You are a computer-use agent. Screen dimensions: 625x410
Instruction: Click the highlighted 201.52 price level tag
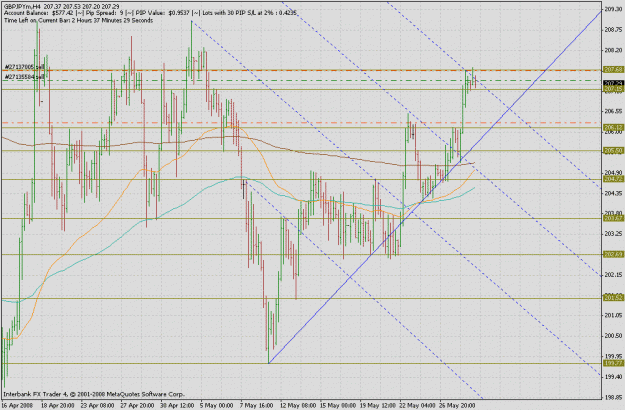pos(613,298)
